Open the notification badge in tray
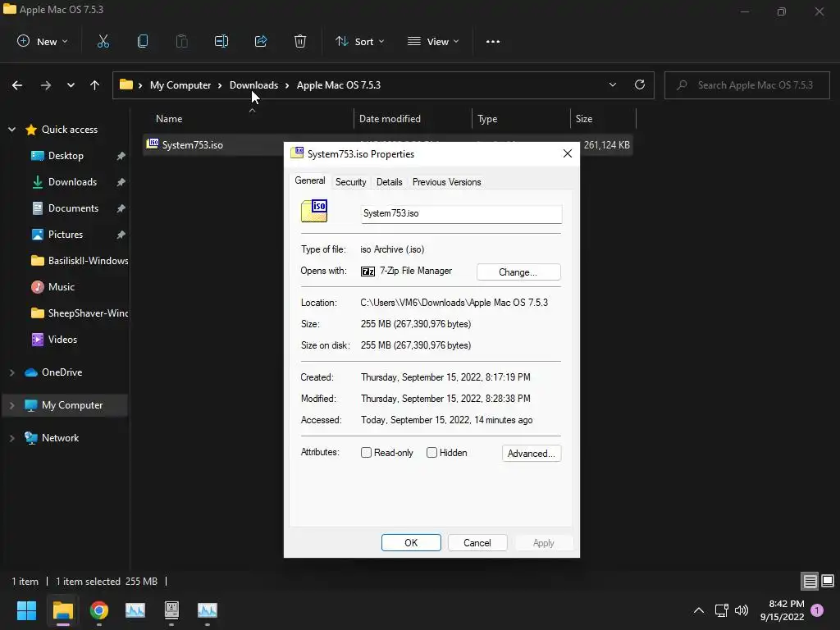Screen dimensions: 840x630 tap(817, 610)
